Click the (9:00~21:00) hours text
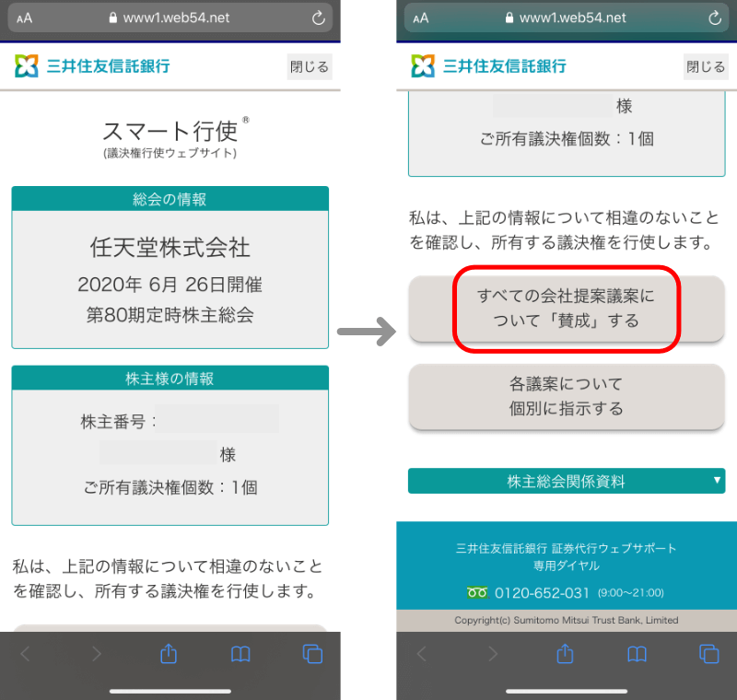 pyautogui.click(x=630, y=593)
